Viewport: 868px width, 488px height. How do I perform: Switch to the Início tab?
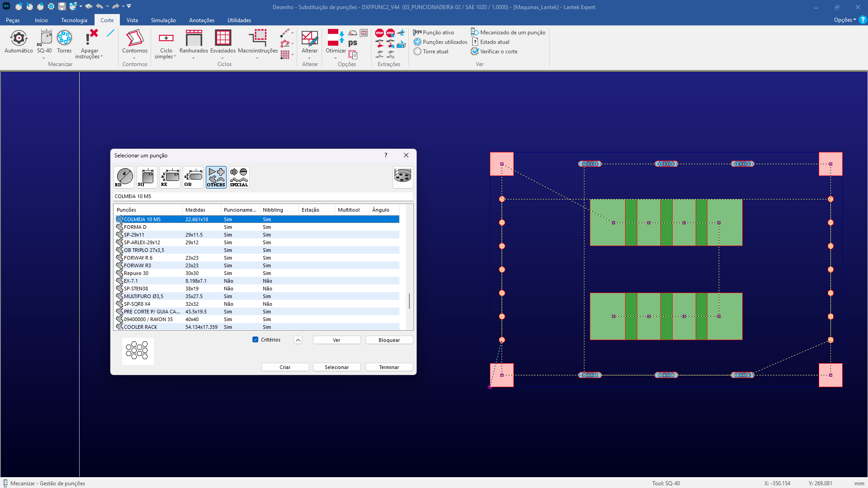pyautogui.click(x=41, y=20)
